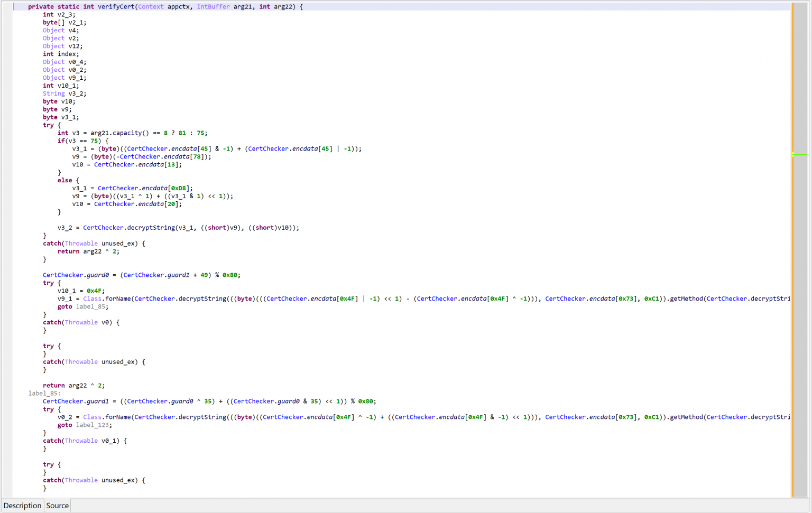This screenshot has height=513, width=812.
Task: Place the cursor in the return arg22 ^ 2 line
Action: (74, 385)
